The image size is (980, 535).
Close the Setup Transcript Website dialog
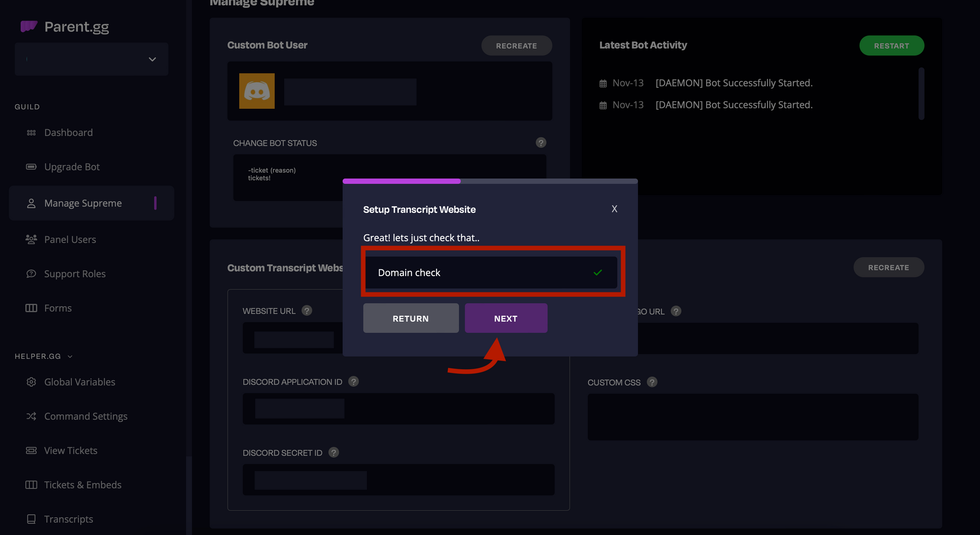pos(614,209)
